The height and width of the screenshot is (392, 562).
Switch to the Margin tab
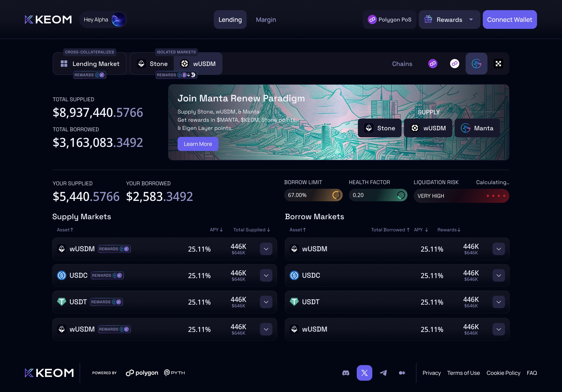(x=266, y=20)
